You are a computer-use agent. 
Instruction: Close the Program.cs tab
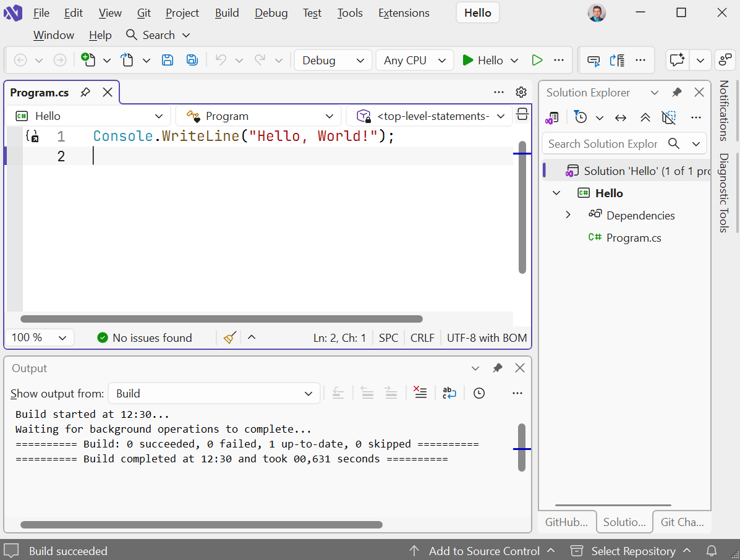tap(108, 92)
